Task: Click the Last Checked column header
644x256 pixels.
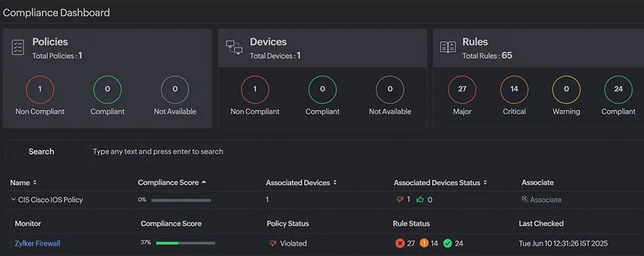Action: pyautogui.click(x=541, y=223)
